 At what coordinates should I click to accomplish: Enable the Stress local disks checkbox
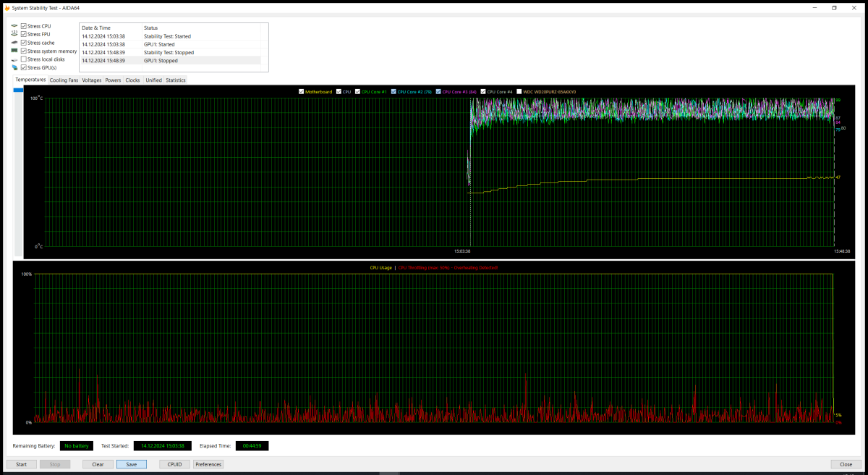[x=24, y=59]
